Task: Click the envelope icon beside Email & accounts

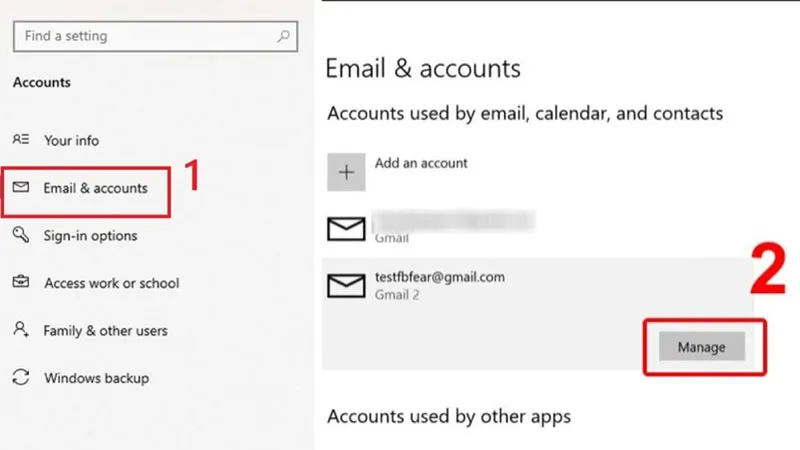Action: pyautogui.click(x=21, y=187)
